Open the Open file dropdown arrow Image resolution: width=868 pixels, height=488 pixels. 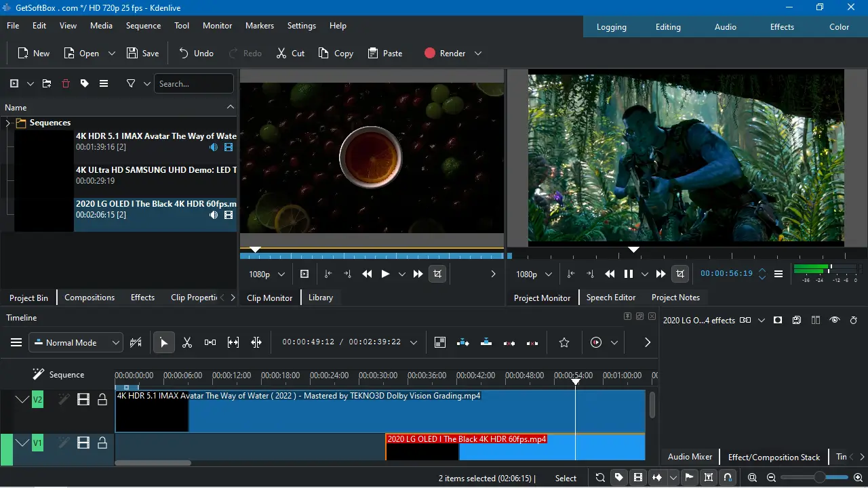[x=112, y=54]
